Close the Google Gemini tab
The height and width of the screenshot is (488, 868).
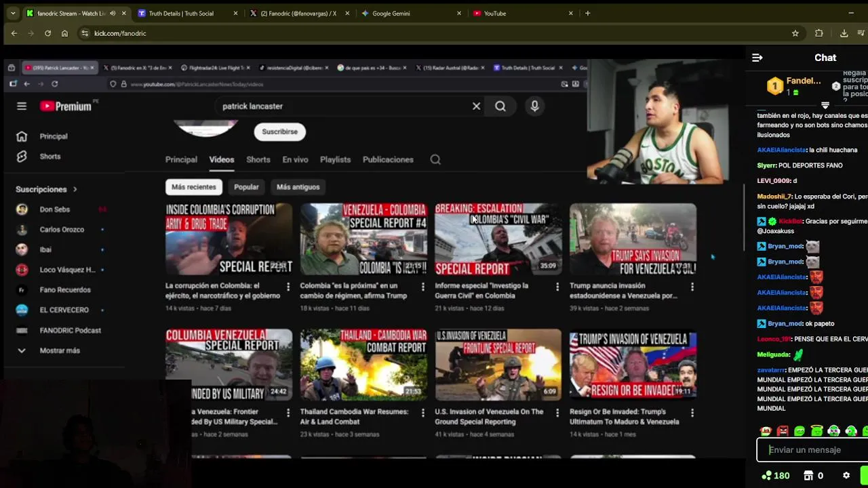pyautogui.click(x=459, y=13)
